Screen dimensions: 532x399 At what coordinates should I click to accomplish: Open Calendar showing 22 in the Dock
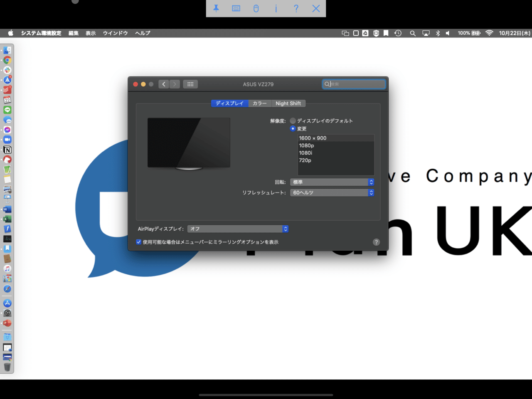7,100
